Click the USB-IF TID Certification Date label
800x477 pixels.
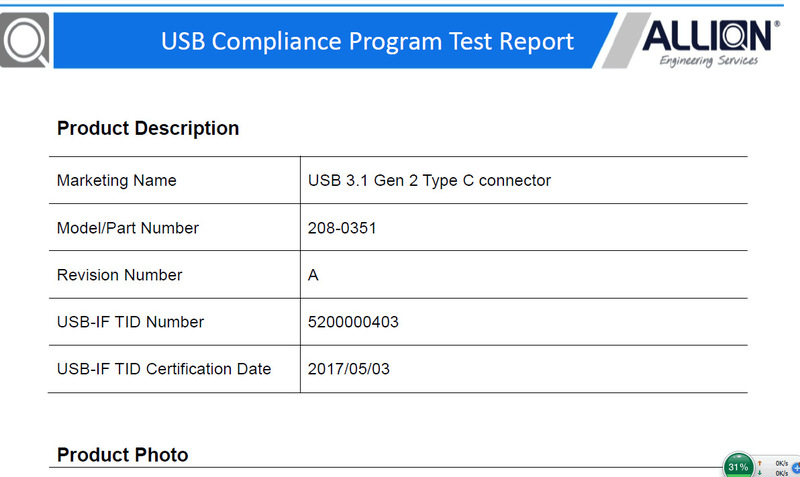click(164, 369)
